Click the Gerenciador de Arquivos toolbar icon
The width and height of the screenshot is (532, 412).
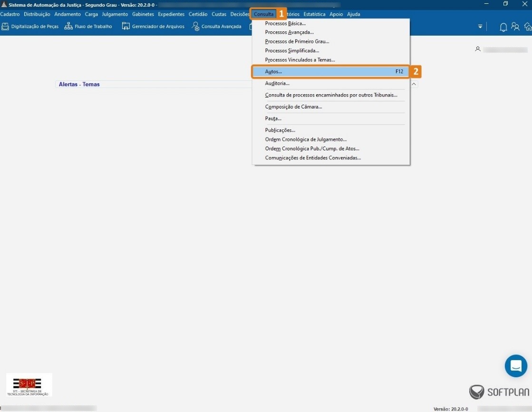pos(126,27)
